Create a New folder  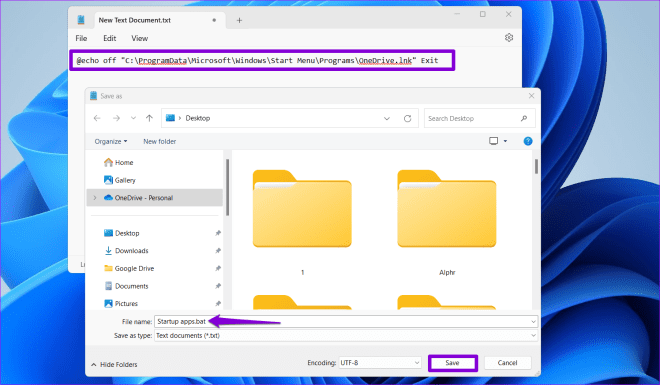[160, 141]
